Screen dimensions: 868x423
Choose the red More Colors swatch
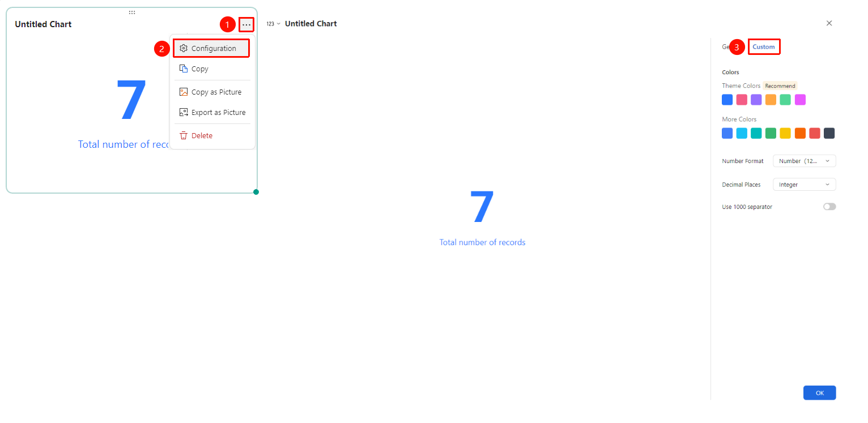click(815, 133)
